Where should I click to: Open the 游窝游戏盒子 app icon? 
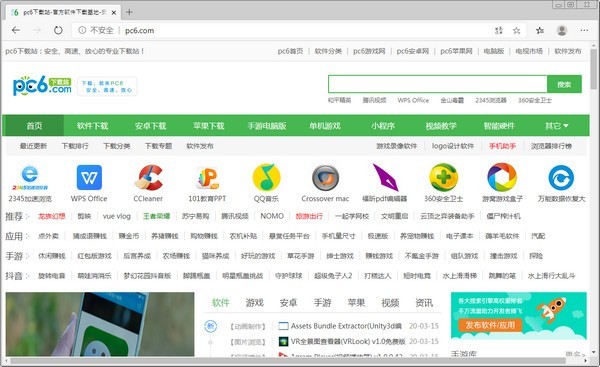[x=502, y=177]
